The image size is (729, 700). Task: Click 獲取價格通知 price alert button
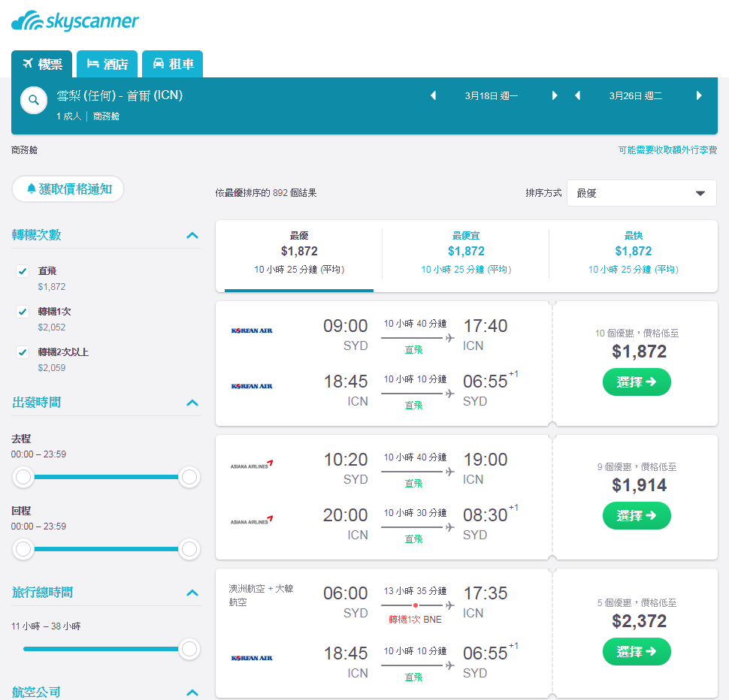(x=68, y=189)
